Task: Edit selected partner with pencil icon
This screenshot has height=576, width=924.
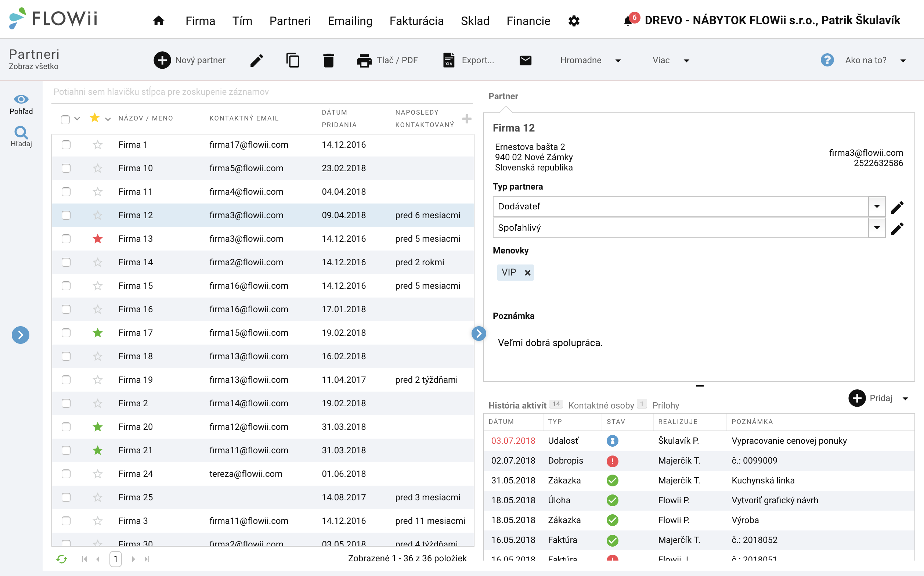Action: [x=256, y=60]
